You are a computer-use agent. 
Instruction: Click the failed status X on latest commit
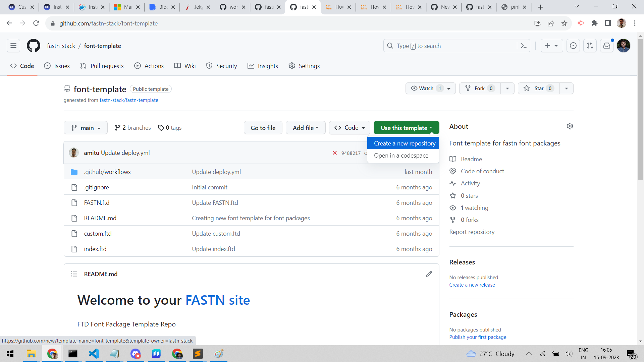(x=334, y=153)
